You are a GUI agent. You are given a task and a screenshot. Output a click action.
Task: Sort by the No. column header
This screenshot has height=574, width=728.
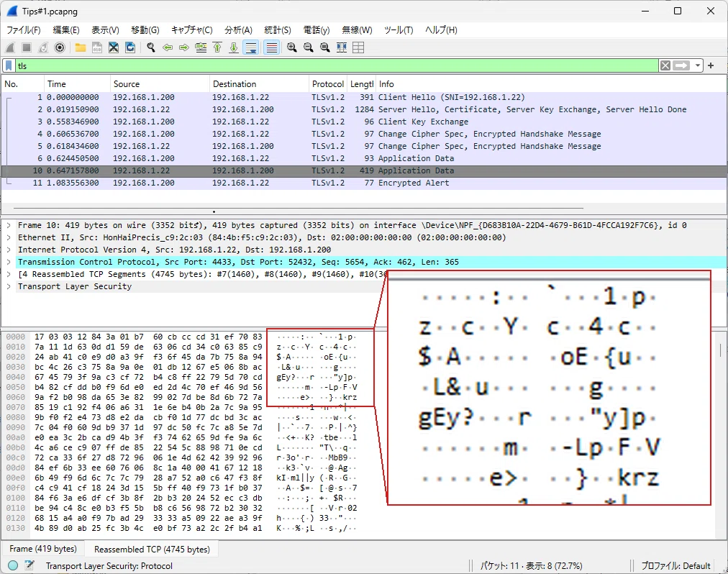pyautogui.click(x=23, y=84)
